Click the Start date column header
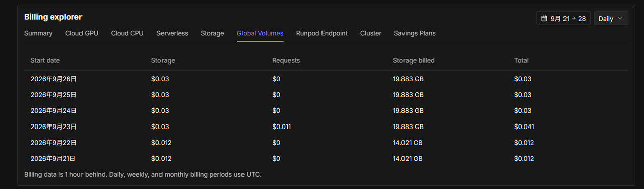 [x=45, y=60]
